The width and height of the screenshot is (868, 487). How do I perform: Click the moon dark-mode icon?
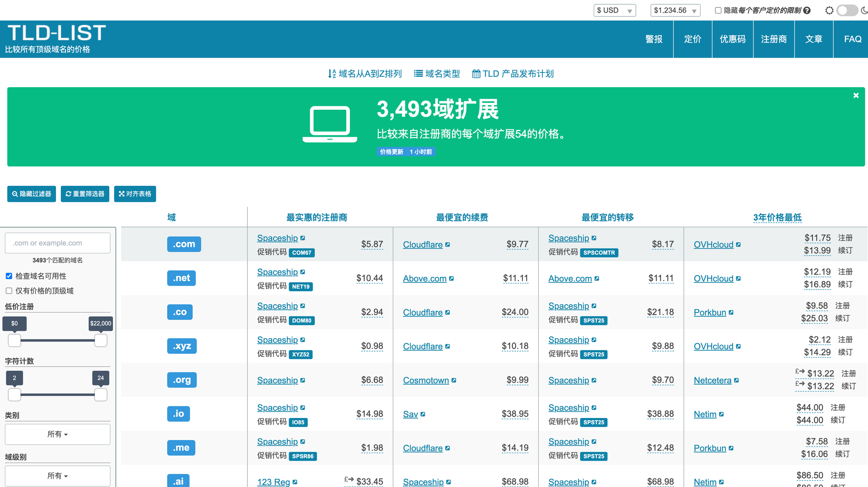tap(864, 10)
